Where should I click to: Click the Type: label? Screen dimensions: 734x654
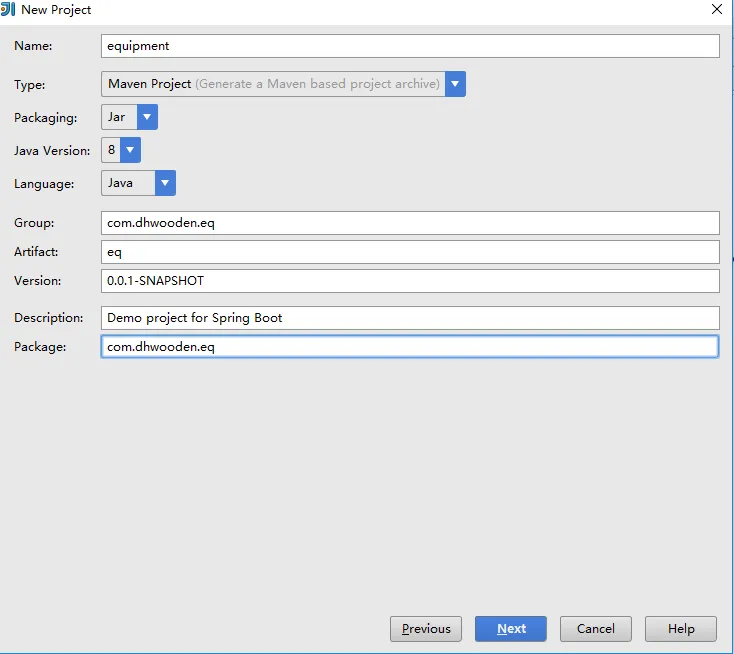click(x=29, y=85)
